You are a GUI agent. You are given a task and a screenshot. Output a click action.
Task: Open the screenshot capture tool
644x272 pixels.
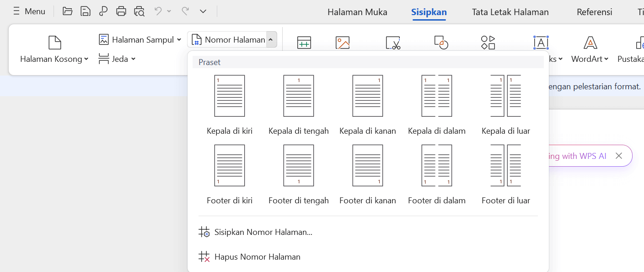pyautogui.click(x=393, y=43)
